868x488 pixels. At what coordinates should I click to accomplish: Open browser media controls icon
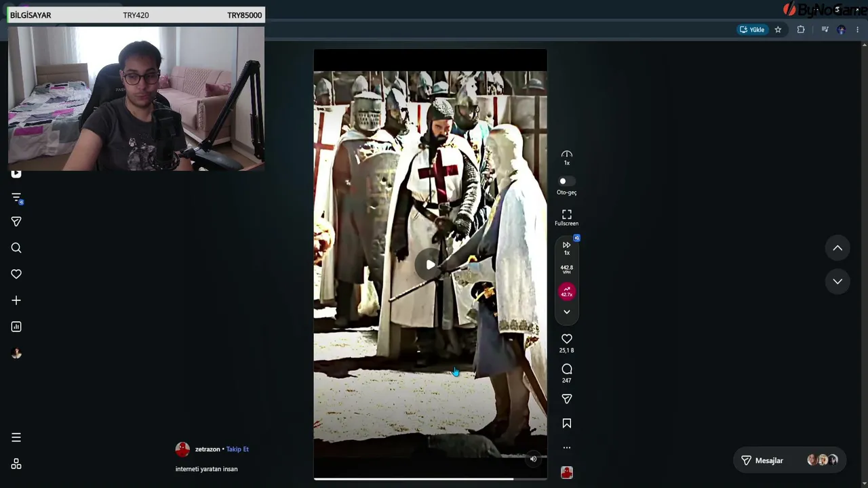825,30
